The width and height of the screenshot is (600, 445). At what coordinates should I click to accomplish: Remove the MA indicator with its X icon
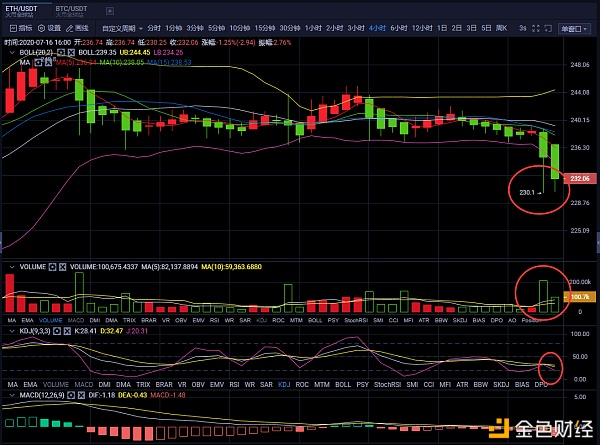(x=49, y=62)
